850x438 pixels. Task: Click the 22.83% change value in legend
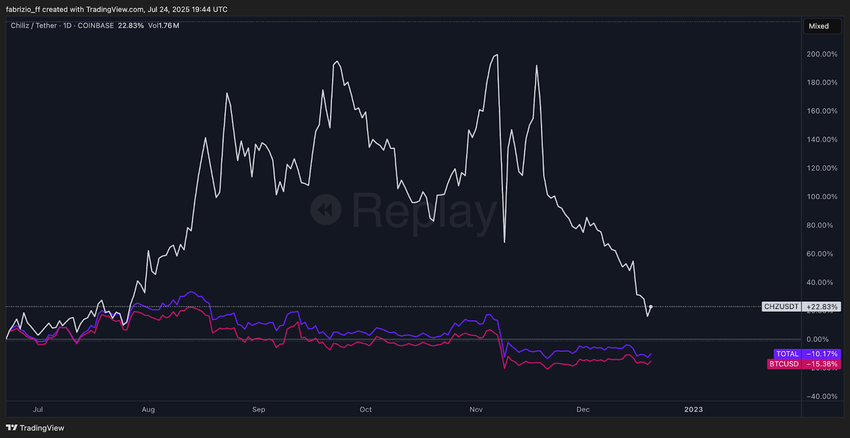(x=130, y=25)
